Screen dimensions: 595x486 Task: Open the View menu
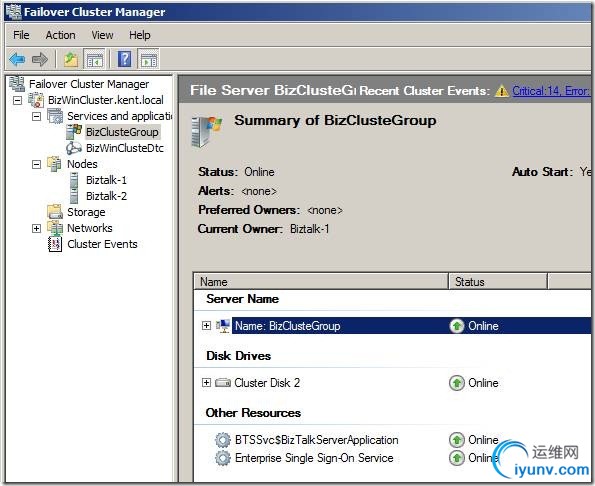tap(102, 35)
